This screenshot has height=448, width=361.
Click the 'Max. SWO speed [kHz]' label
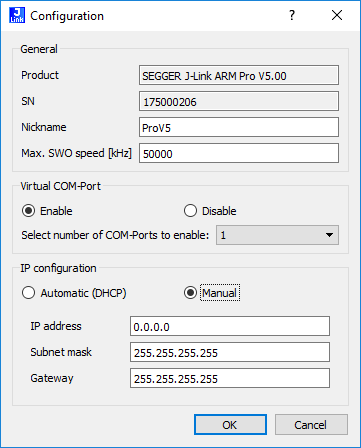[76, 153]
